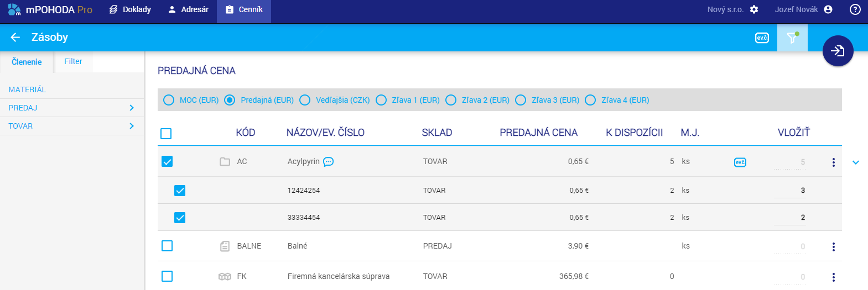Viewport: 868px width, 290px height.
Task: Click the M.J. column header
Action: [690, 133]
